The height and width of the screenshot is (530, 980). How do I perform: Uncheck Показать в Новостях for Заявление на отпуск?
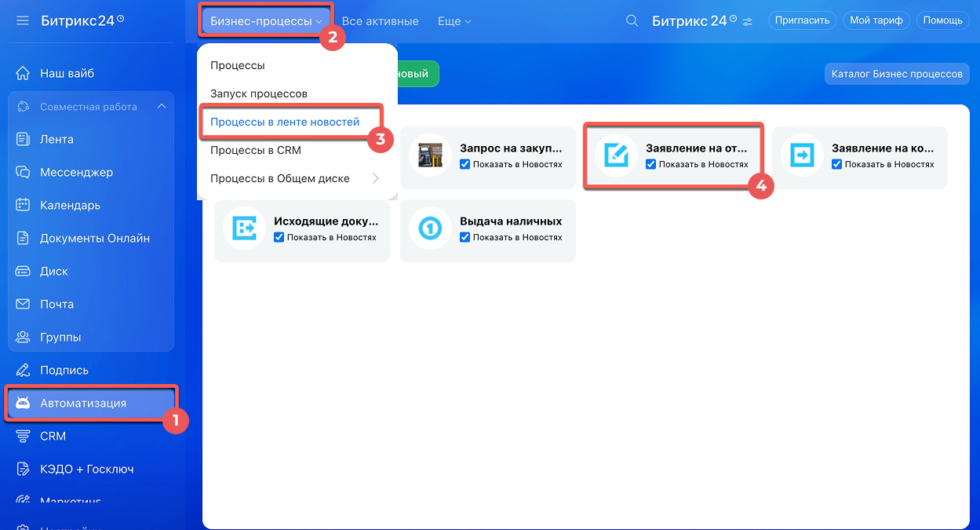[x=650, y=164]
